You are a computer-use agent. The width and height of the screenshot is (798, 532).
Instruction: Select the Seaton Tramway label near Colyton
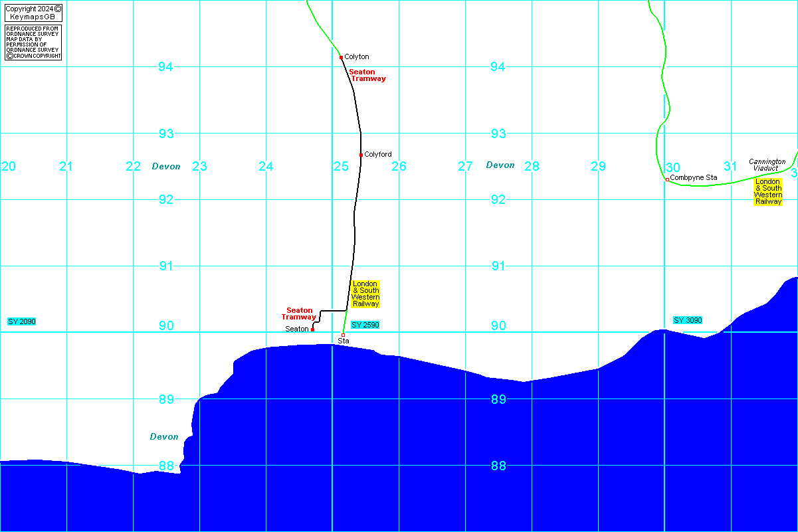tap(368, 75)
